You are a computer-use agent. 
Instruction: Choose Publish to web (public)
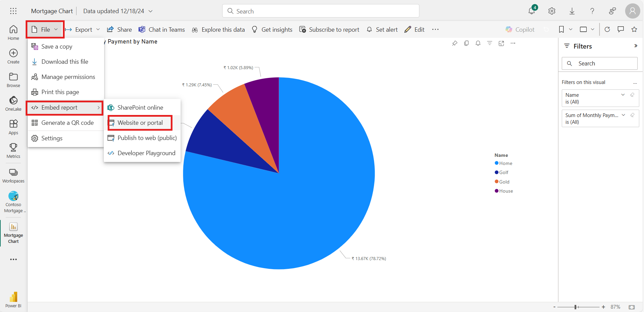pyautogui.click(x=147, y=138)
